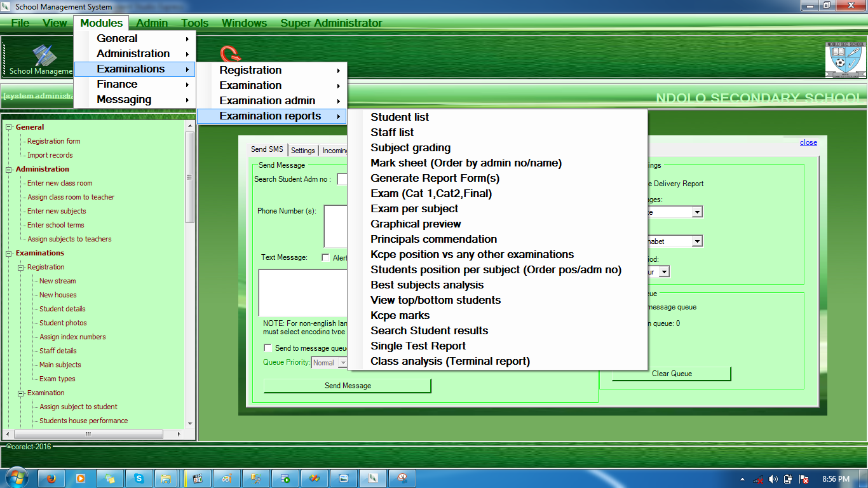Click the volume speaker tray icon
Viewport: 868px width, 488px height.
(x=773, y=479)
